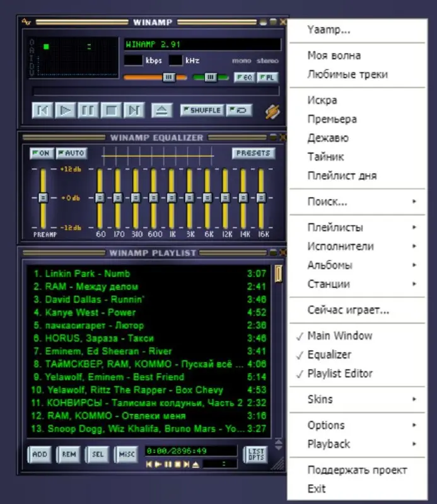Click the PREAMP equalizer slider
The width and height of the screenshot is (437, 504).
[x=43, y=198]
